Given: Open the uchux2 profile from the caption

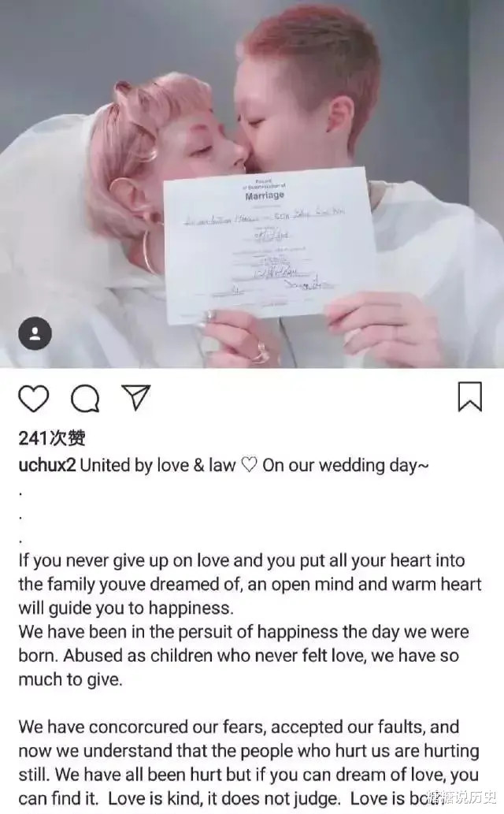Looking at the screenshot, I should click(47, 465).
